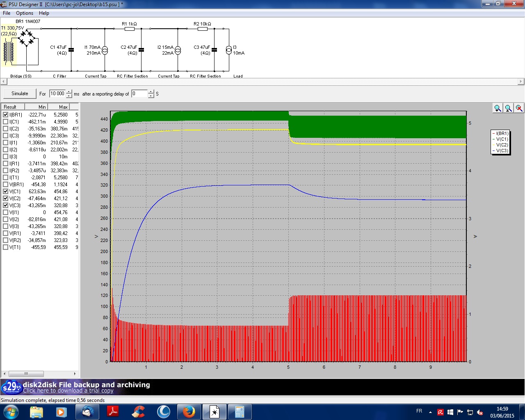
Task: Increase simulation time with up stepper arrow
Action: click(69, 91)
